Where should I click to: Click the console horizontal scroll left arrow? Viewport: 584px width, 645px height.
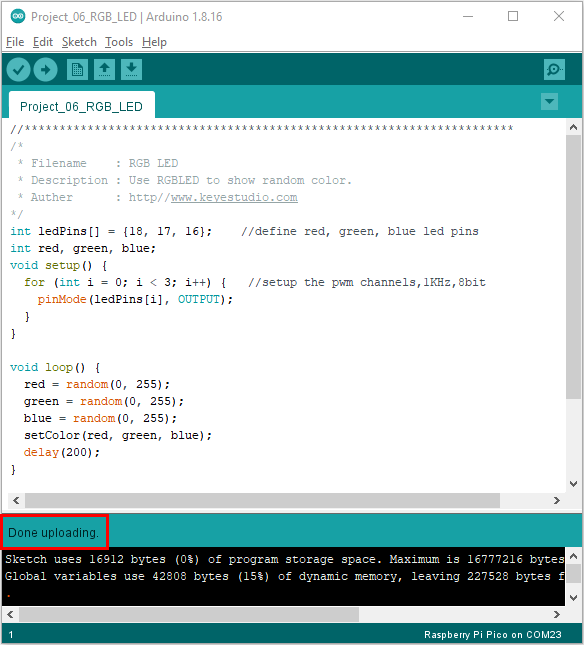coord(10,615)
